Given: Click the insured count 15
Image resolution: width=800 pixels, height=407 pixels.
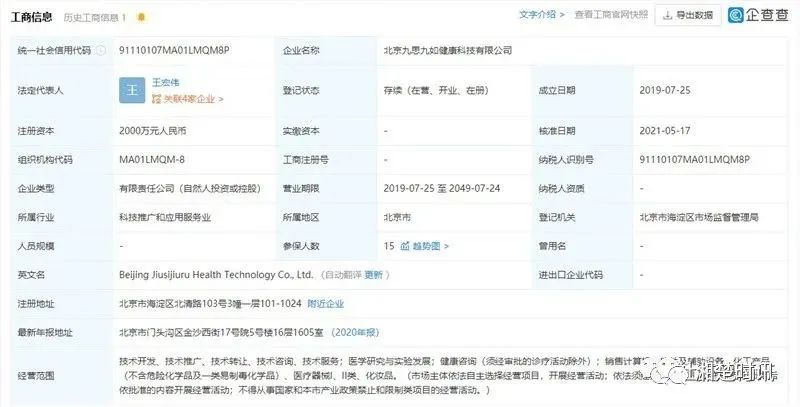Looking at the screenshot, I should (389, 246).
